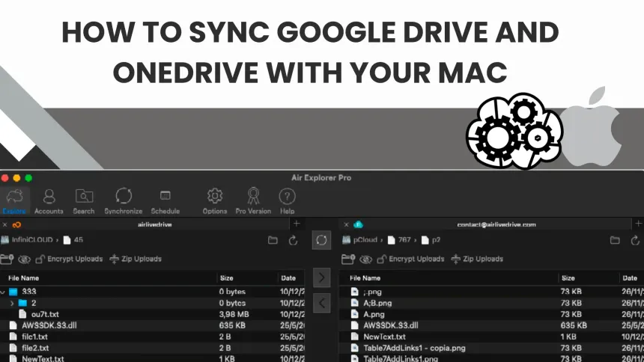The height and width of the screenshot is (362, 644).
Task: Copy to right pane with arrow button
Action: [x=321, y=278]
